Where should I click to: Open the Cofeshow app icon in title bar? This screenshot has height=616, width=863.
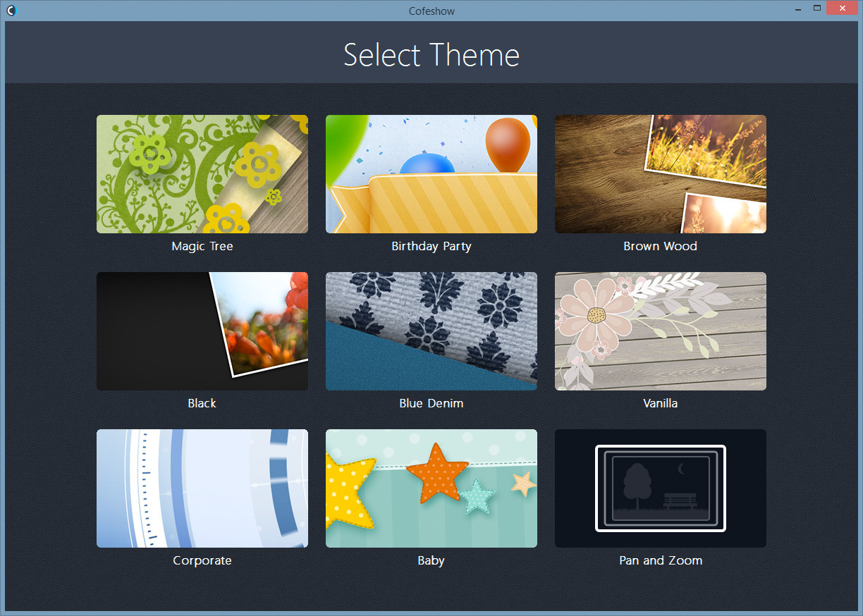[x=11, y=10]
